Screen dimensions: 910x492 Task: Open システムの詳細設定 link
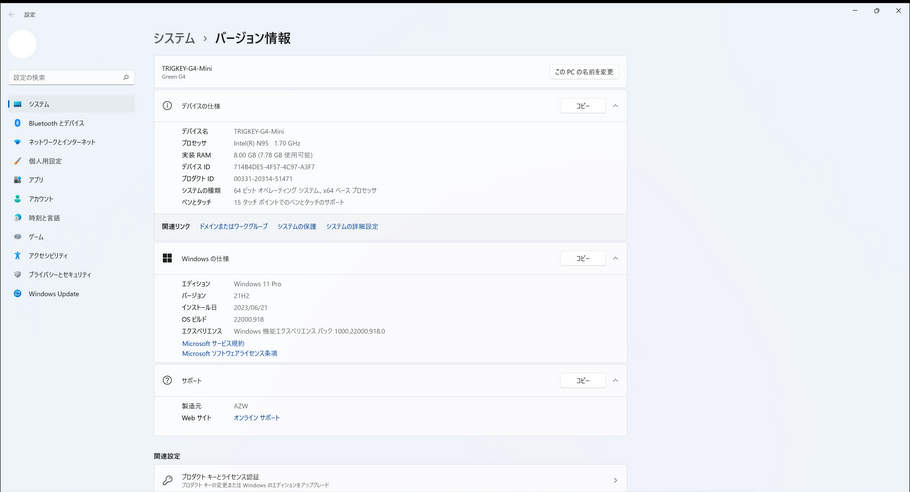pos(352,227)
